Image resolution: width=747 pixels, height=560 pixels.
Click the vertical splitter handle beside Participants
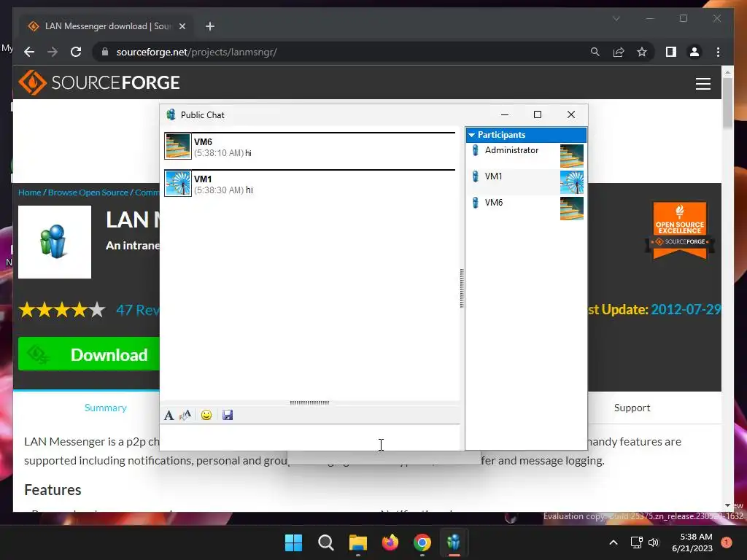pyautogui.click(x=462, y=288)
